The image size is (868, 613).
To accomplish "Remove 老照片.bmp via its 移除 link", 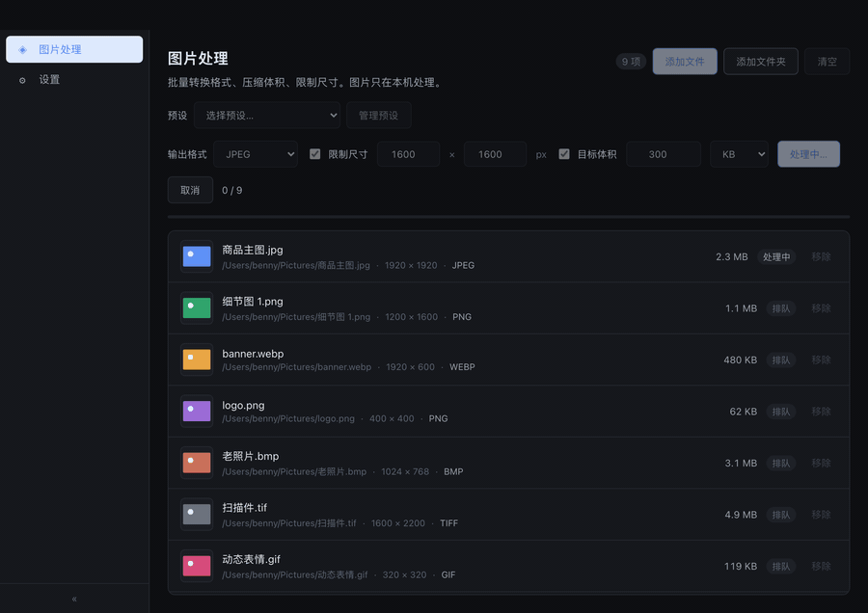I will (821, 463).
